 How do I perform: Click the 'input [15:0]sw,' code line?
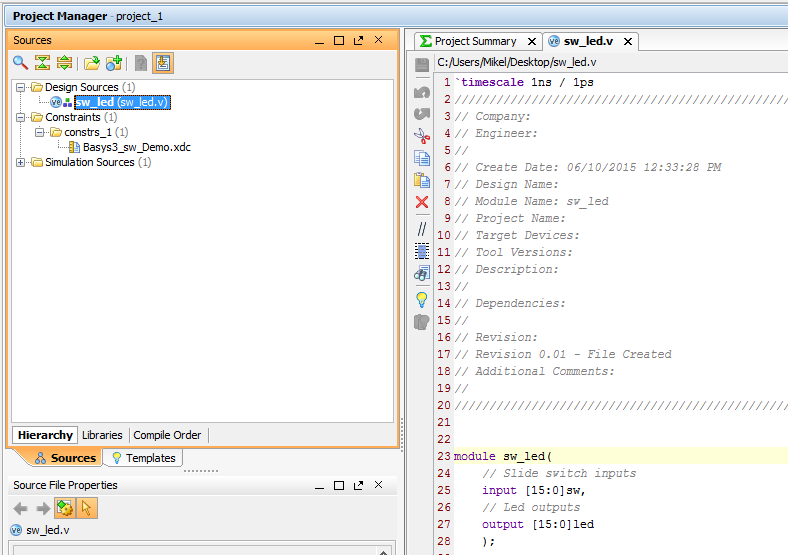[x=534, y=490]
